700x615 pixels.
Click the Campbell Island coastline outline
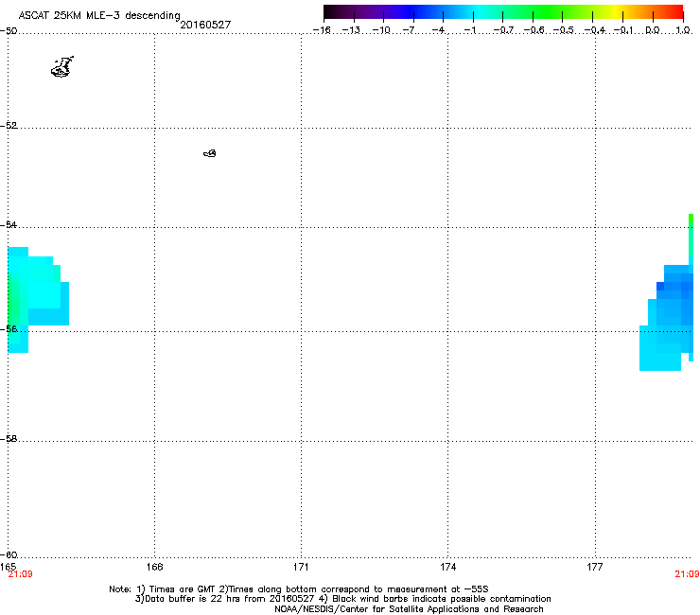(210, 153)
